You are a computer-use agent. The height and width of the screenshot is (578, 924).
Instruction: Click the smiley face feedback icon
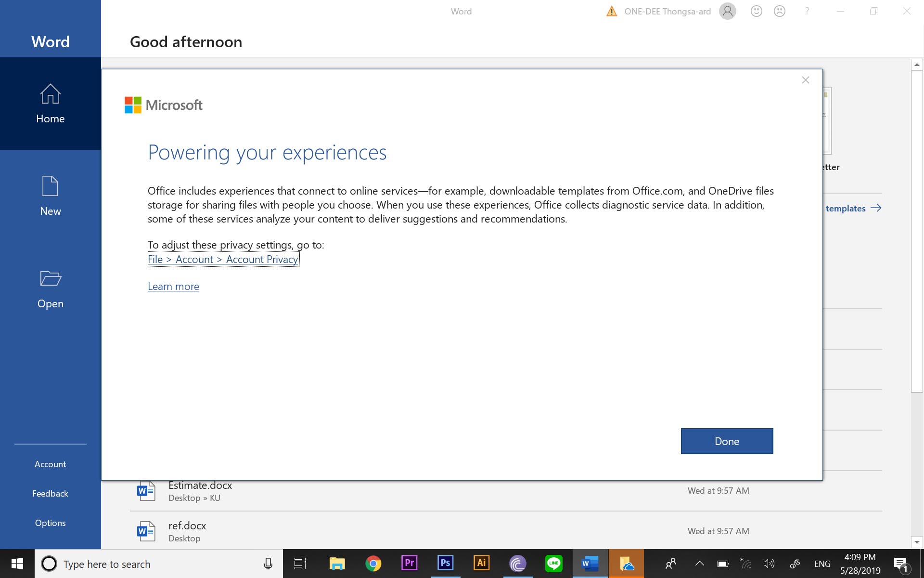tap(756, 11)
